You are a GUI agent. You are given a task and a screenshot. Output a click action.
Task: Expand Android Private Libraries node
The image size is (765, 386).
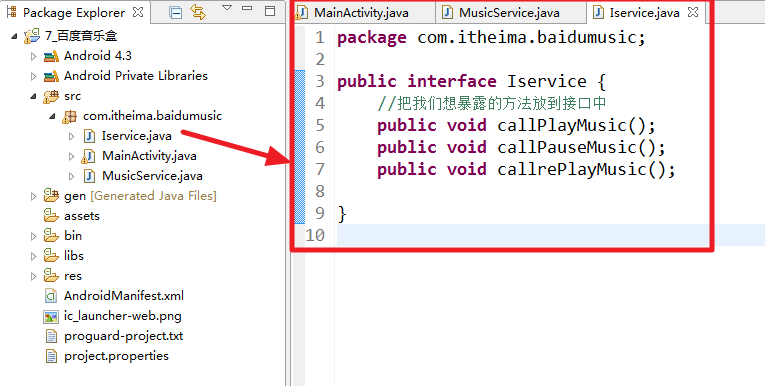[x=33, y=76]
